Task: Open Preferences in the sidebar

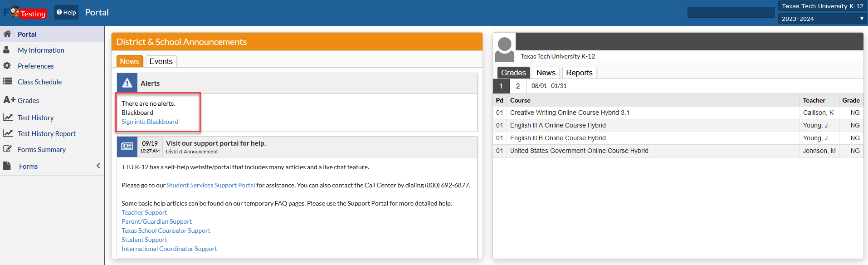Action: (x=35, y=66)
